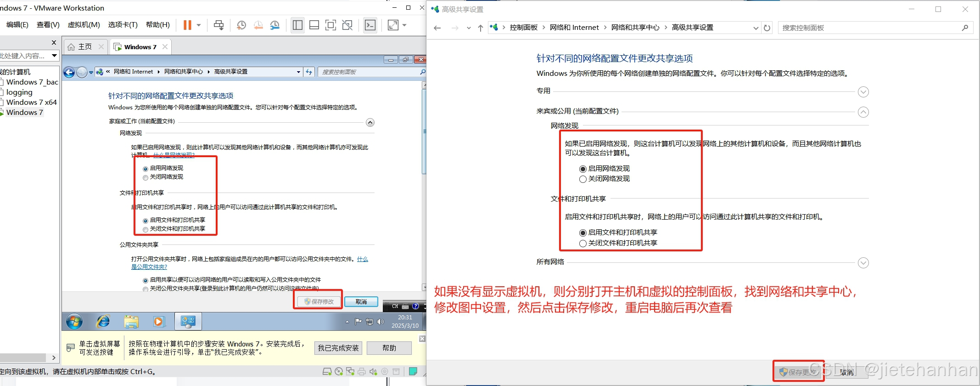Open the 查看(V) menu
Screen dimensions: 980x386
coord(48,25)
